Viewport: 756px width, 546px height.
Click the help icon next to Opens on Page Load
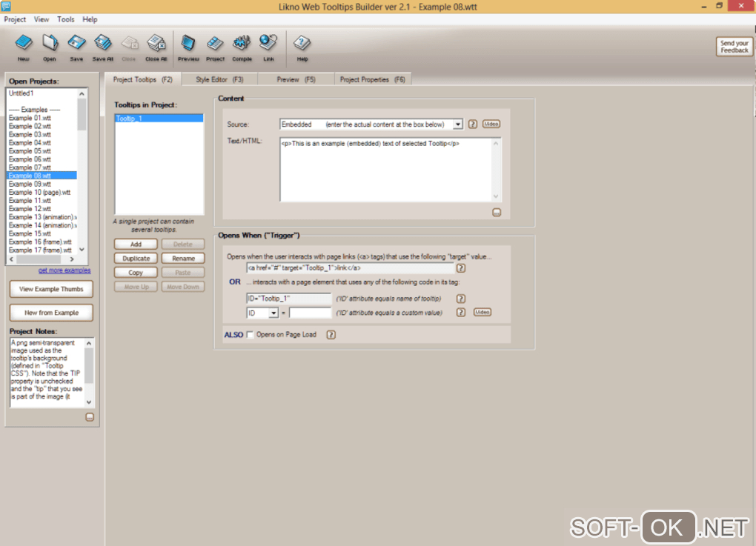(331, 334)
